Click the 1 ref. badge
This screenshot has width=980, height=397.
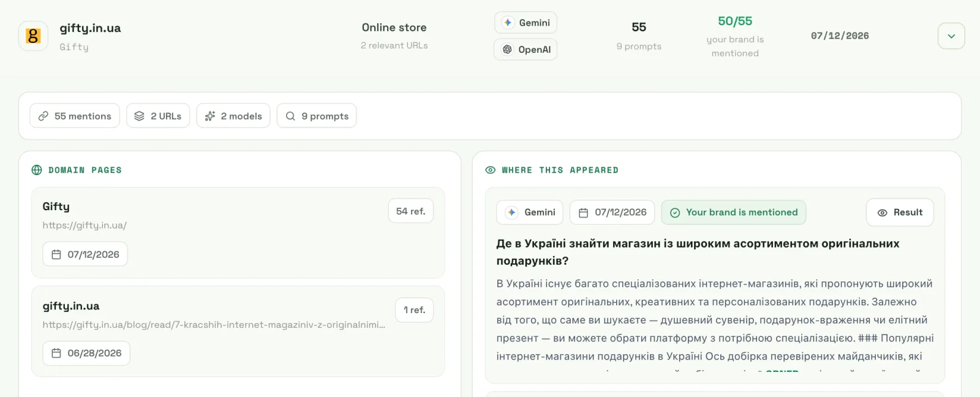(x=414, y=310)
